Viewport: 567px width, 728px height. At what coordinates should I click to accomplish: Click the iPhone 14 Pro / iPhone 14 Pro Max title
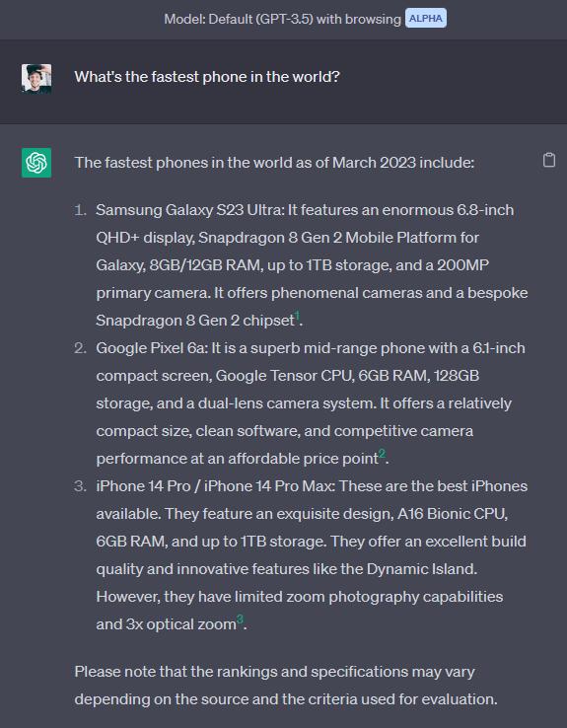[x=215, y=485]
